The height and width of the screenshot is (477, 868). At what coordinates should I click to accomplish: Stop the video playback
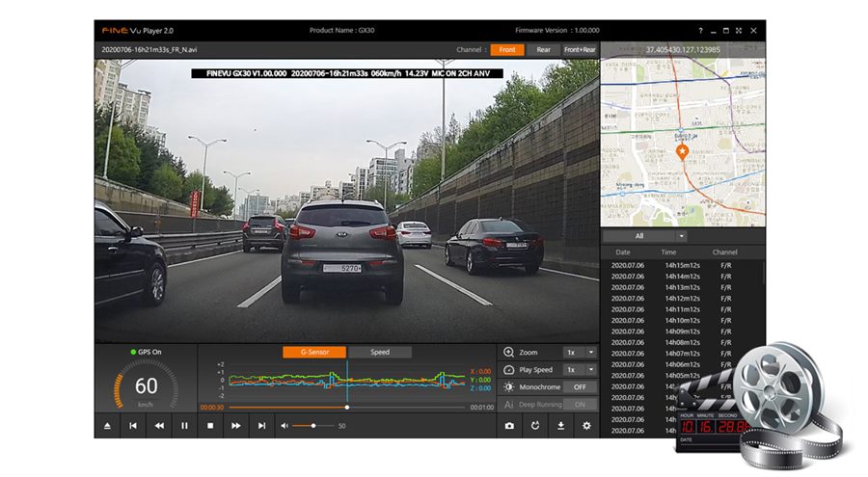point(210,426)
